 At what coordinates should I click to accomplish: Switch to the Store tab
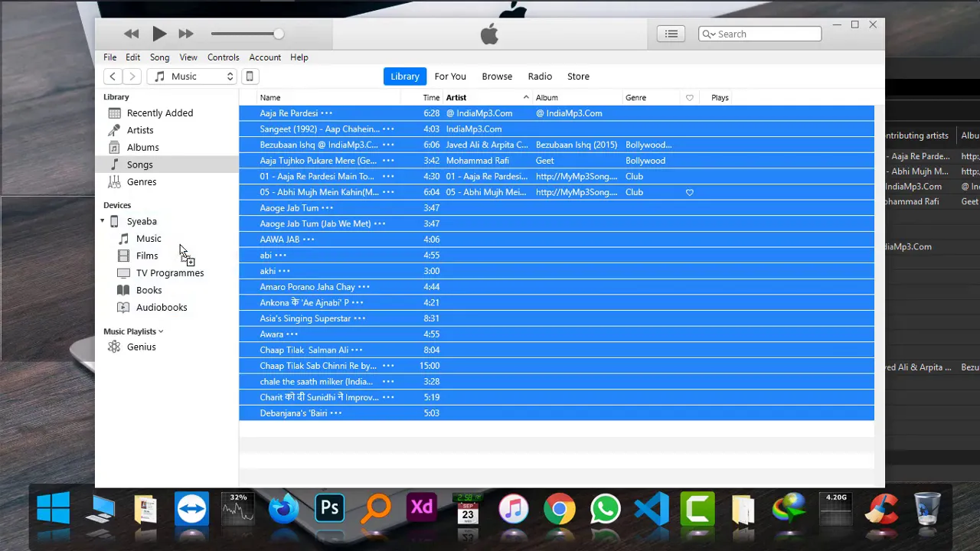pyautogui.click(x=578, y=77)
